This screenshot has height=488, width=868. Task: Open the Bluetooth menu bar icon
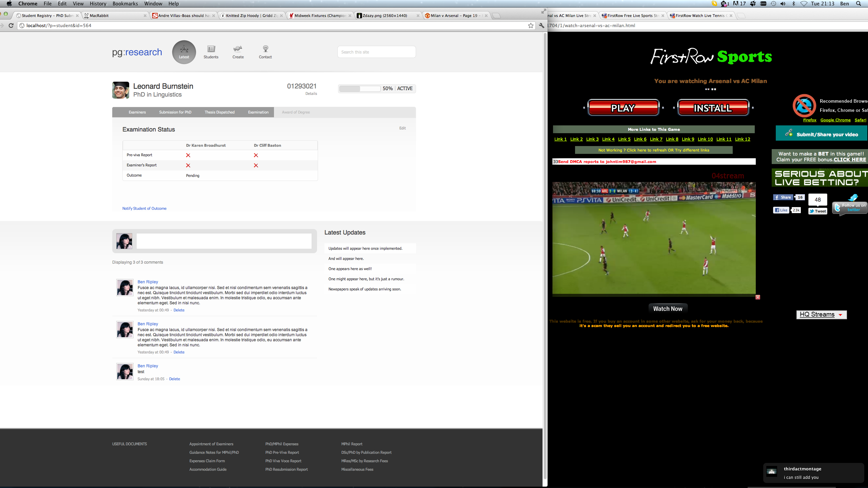[793, 4]
